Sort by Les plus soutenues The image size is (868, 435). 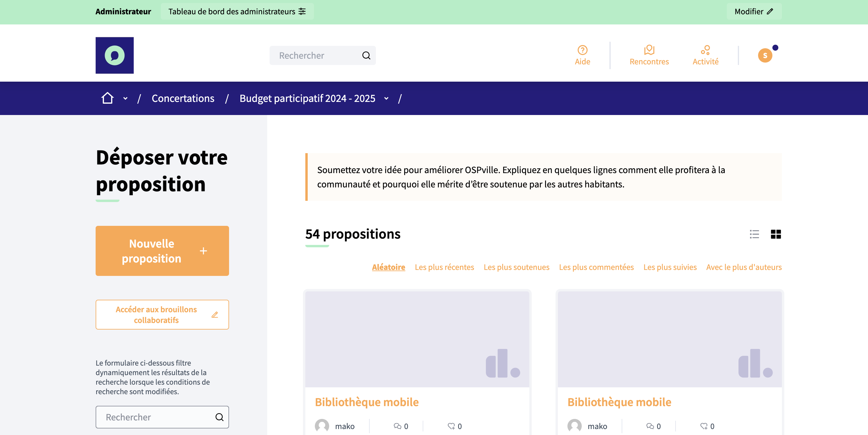(x=516, y=267)
